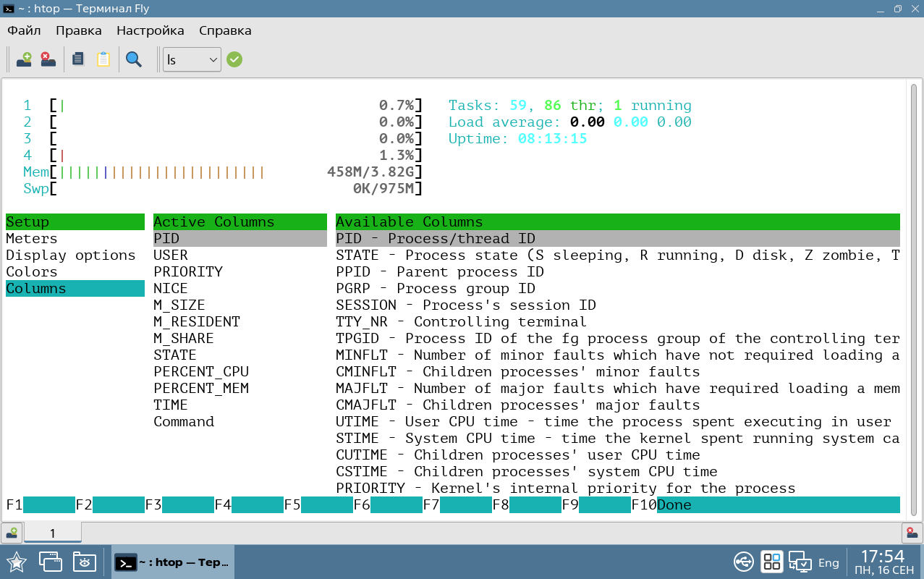Choose 'TTY_NR - Controlling terminal' column
The height and width of the screenshot is (579, 924).
[618, 322]
